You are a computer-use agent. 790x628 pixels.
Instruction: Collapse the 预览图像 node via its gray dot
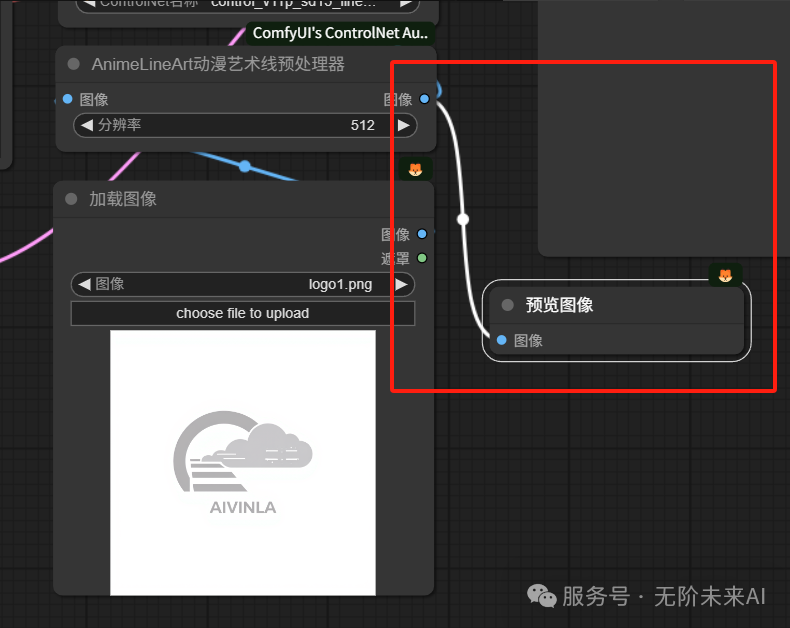pos(507,305)
